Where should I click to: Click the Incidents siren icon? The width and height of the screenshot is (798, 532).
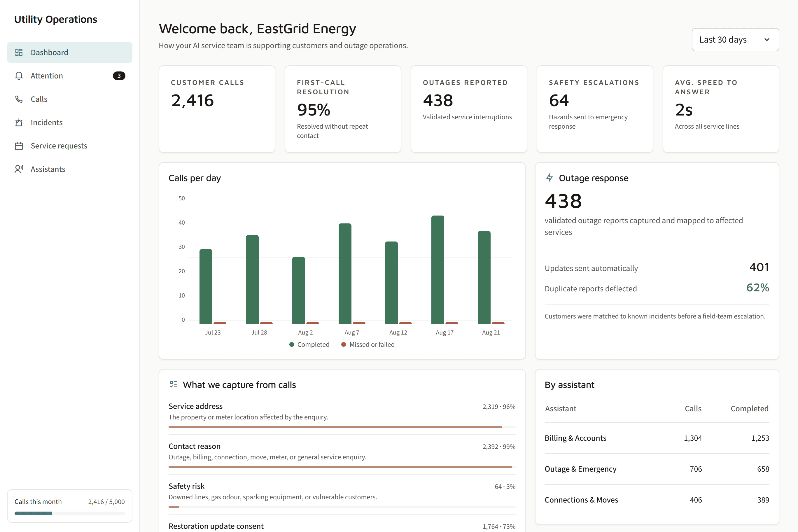point(19,123)
